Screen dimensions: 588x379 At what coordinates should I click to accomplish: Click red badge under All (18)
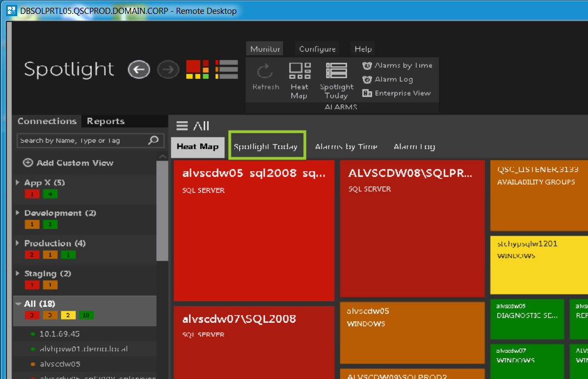point(32,315)
